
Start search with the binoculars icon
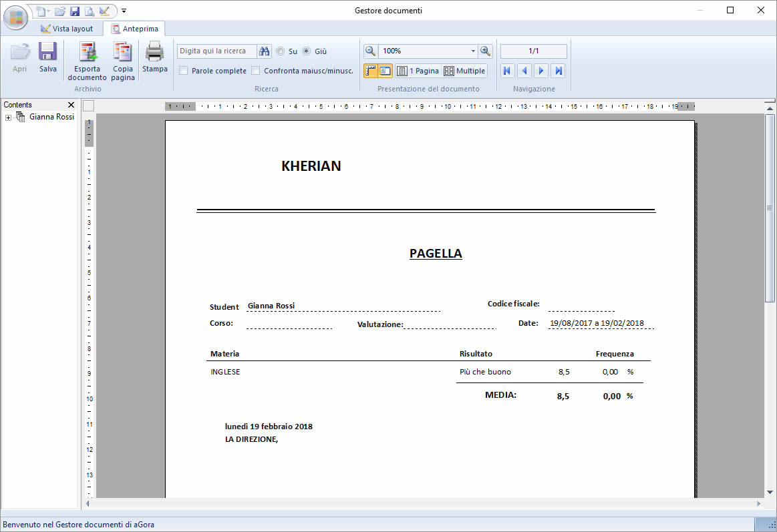(264, 51)
